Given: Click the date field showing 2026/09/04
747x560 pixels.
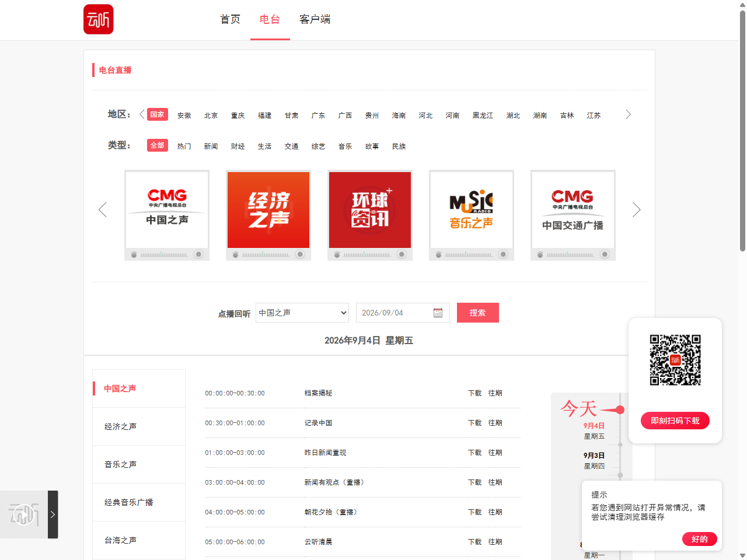Looking at the screenshot, I should tap(403, 313).
